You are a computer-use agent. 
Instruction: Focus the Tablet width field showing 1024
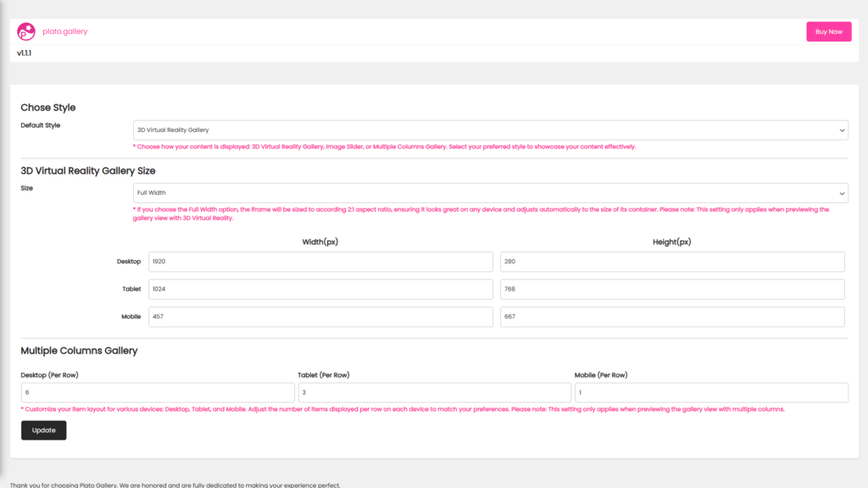click(x=320, y=290)
